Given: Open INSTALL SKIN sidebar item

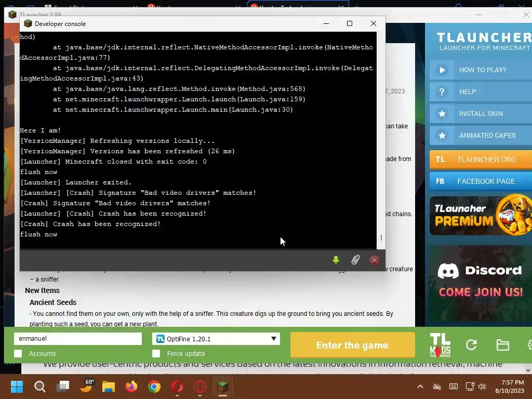Looking at the screenshot, I should point(481,114).
